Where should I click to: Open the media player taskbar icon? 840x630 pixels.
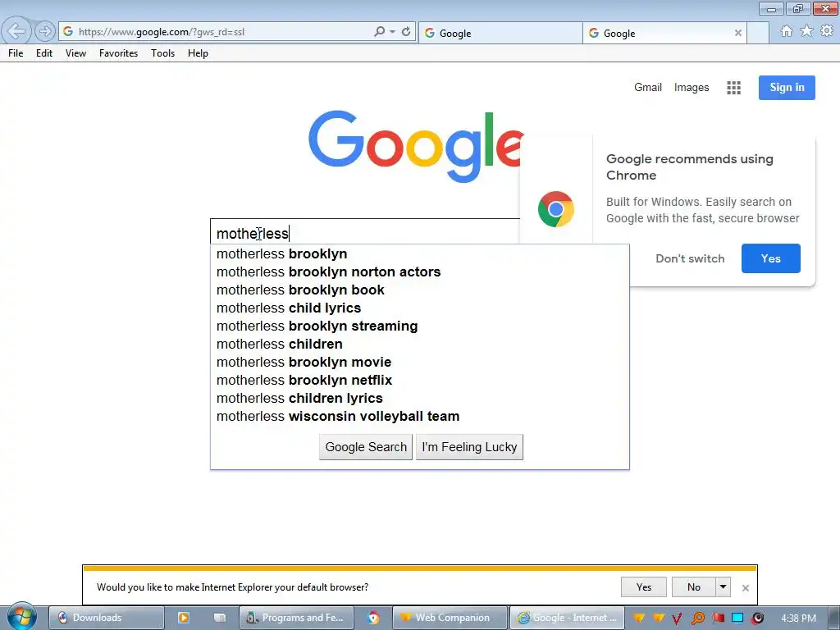pos(183,618)
